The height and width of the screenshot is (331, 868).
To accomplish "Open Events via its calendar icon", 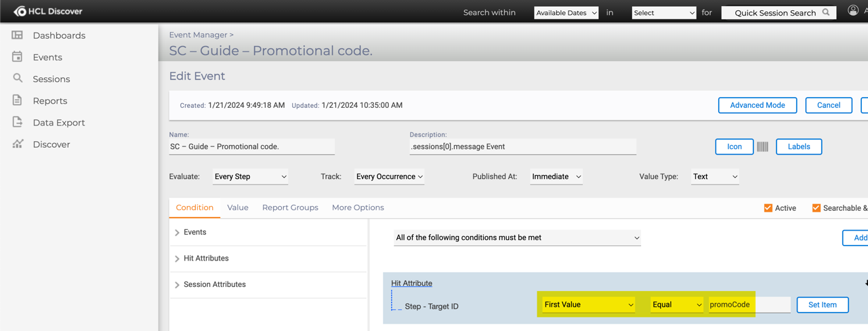I will coord(18,57).
